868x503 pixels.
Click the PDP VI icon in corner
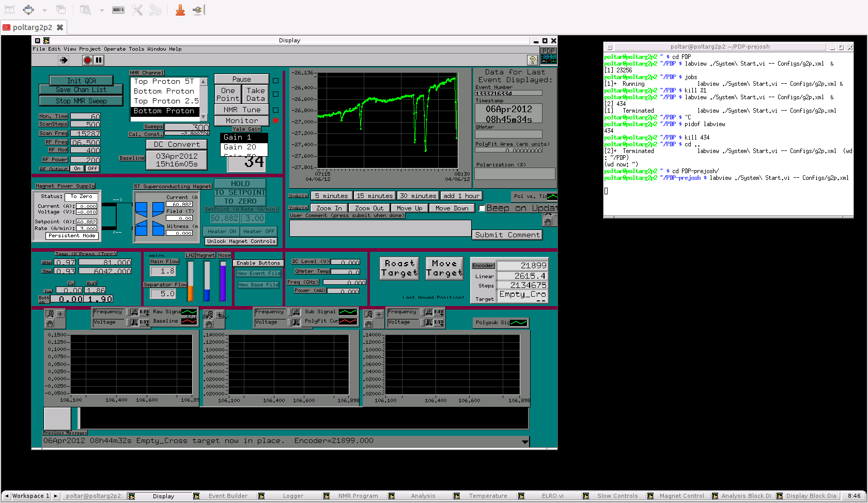548,56
